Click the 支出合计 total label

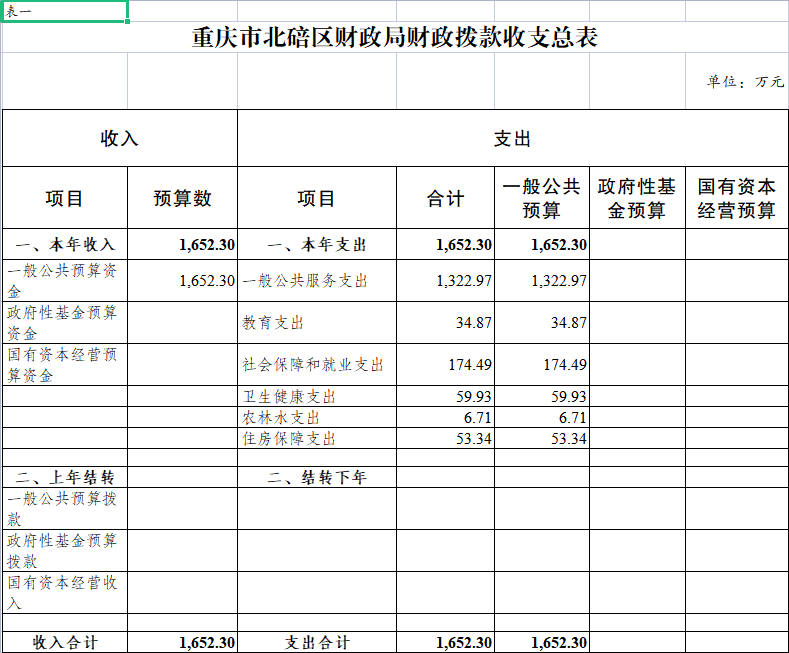[x=317, y=642]
